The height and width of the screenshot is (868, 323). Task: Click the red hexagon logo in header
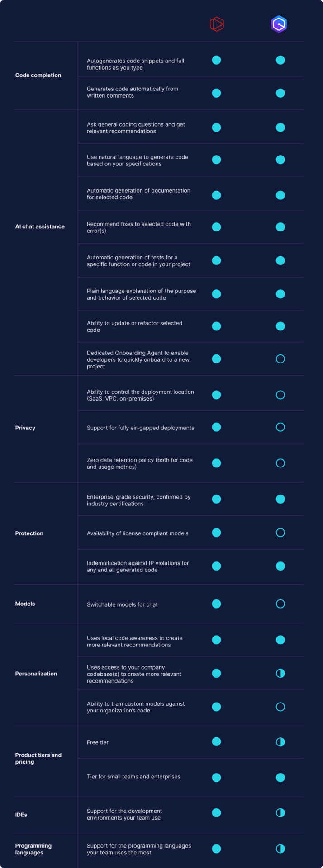tap(217, 24)
